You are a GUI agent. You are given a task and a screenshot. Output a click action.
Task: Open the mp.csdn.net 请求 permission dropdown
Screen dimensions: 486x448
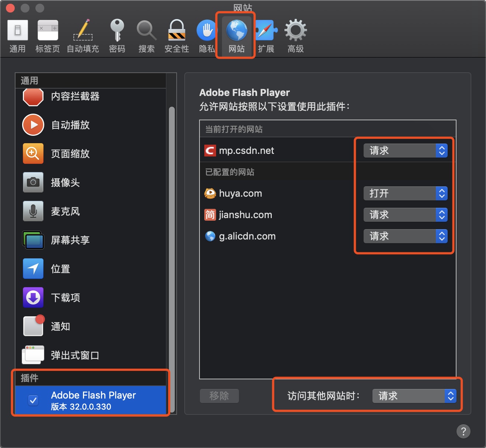coord(406,151)
